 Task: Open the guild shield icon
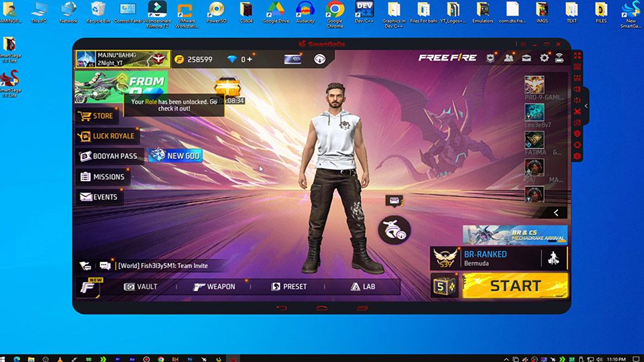click(490, 58)
